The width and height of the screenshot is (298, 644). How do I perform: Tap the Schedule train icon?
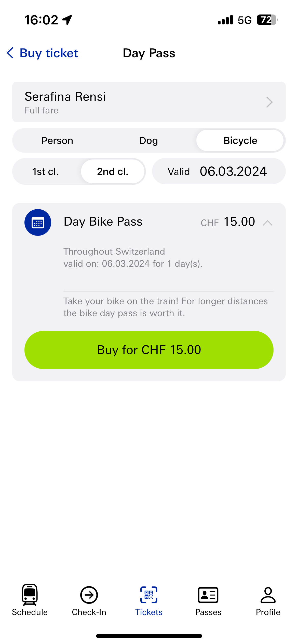(x=30, y=595)
